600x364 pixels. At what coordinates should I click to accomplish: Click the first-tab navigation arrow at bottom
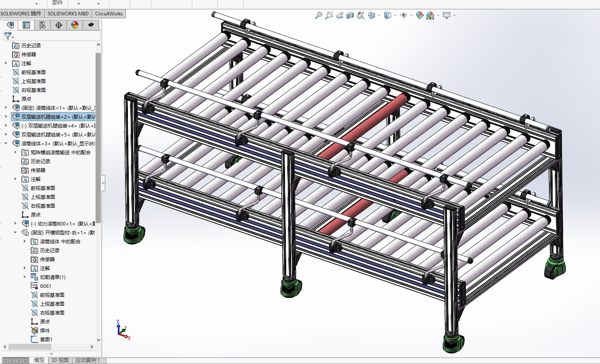pos(6,360)
